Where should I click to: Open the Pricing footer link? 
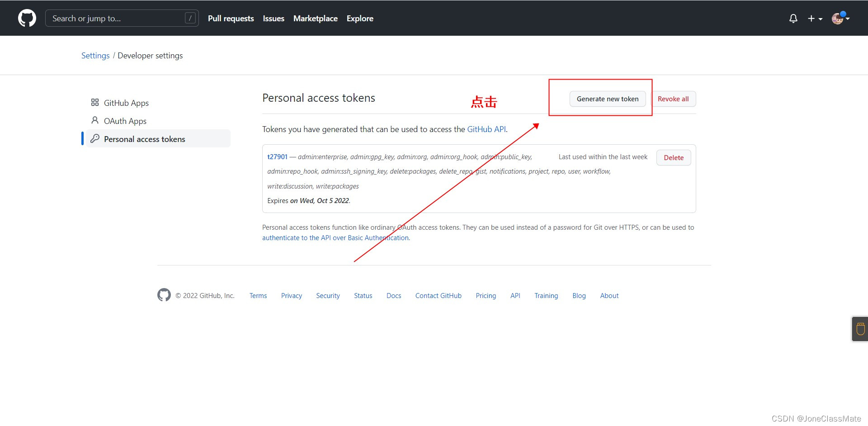pyautogui.click(x=486, y=296)
